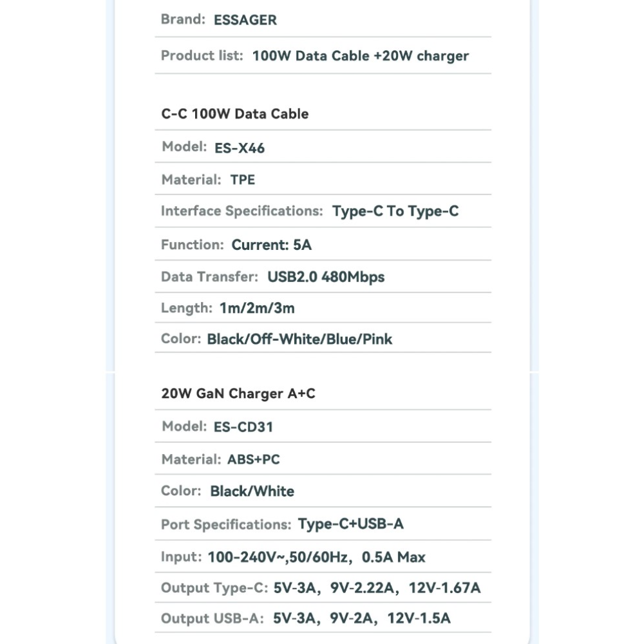The width and height of the screenshot is (644, 644).
Task: Select 'USB2.0 480Mbps' data transfer value
Action: 326,277
